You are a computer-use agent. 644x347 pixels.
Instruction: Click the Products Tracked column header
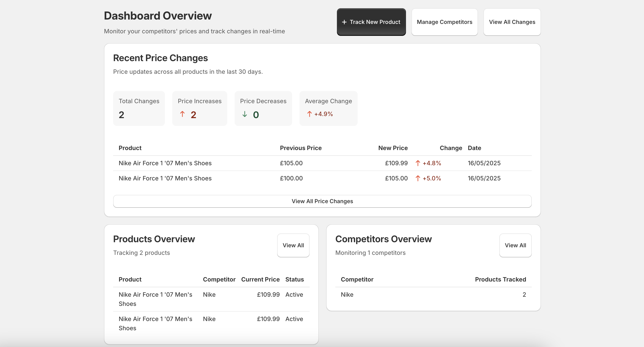(500, 279)
